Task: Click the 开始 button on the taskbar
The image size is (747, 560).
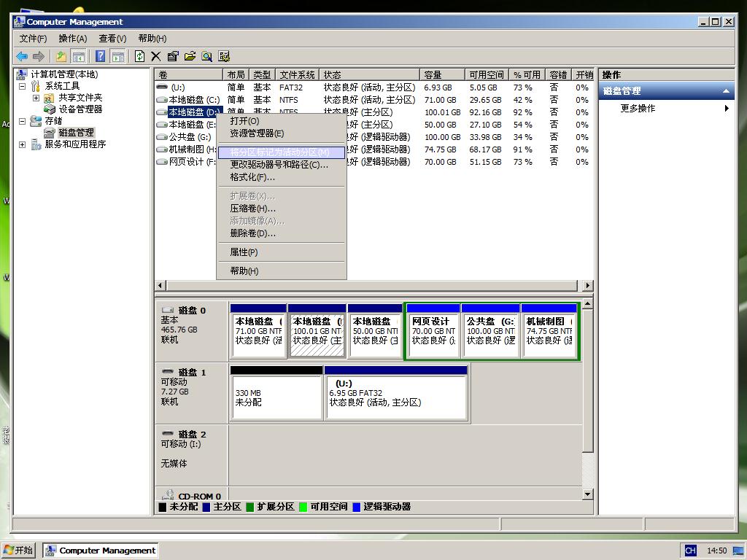Action: point(18,550)
